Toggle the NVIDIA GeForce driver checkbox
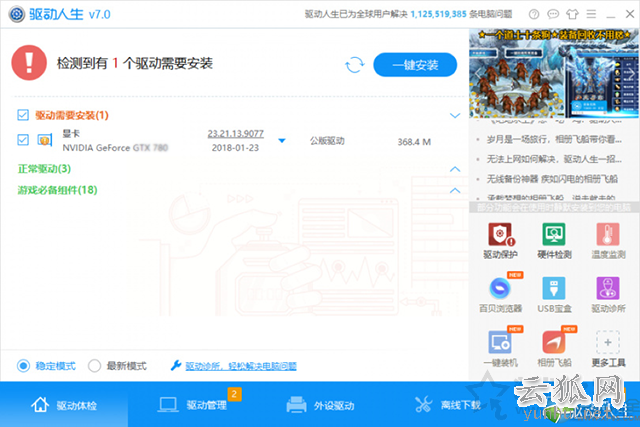 pos(23,140)
